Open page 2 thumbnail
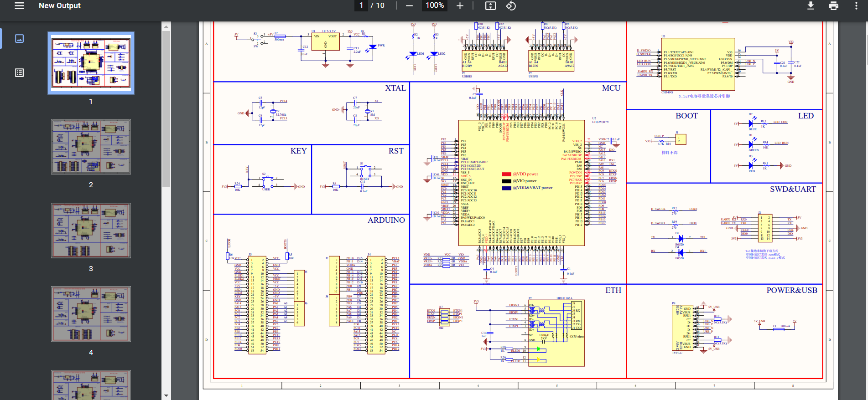The width and height of the screenshot is (868, 400). tap(91, 147)
